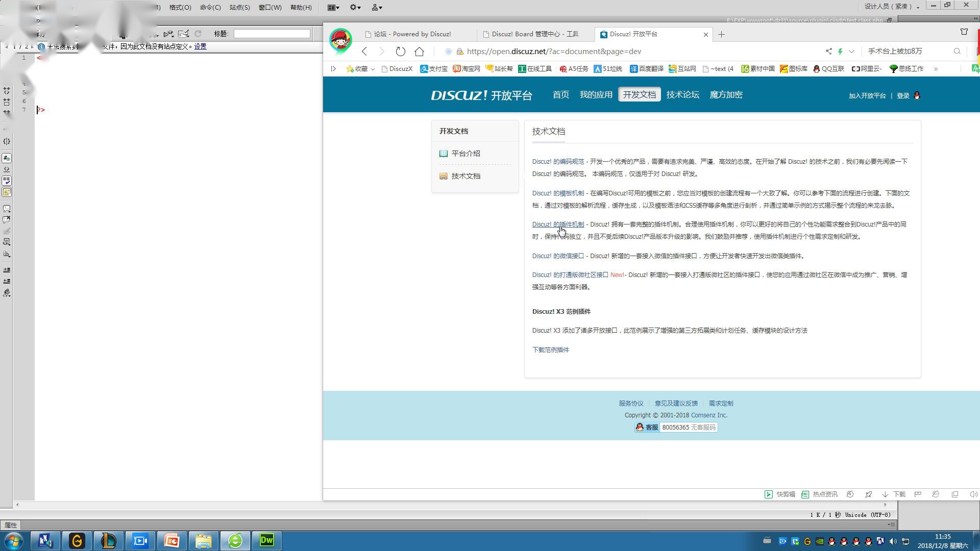
Task: Click the browser home icon
Action: (x=419, y=52)
